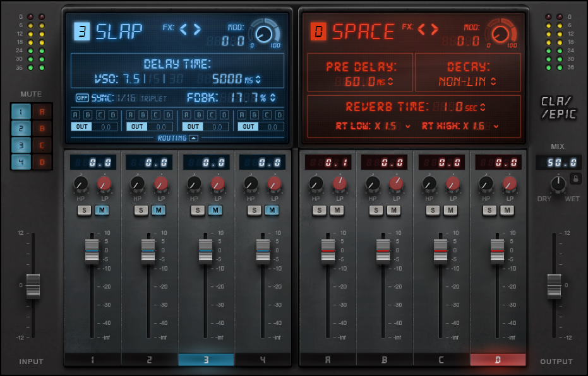Mute channel D with M button

pyautogui.click(x=507, y=211)
